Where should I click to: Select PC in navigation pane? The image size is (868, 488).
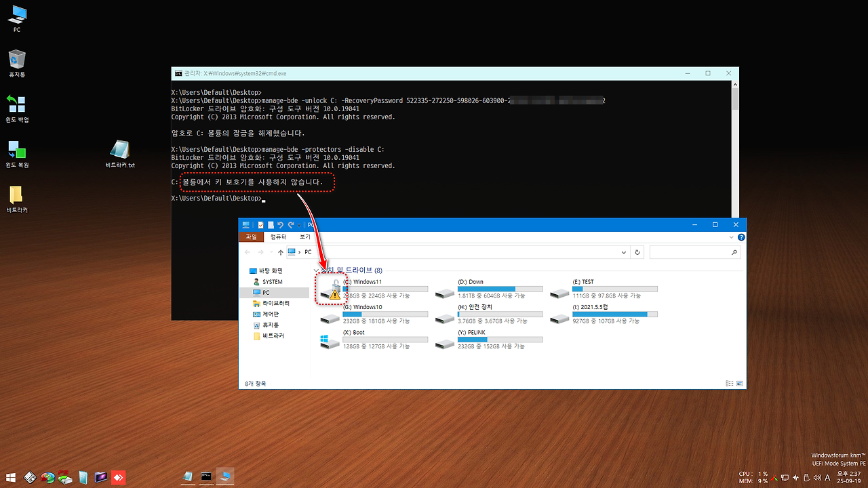click(275, 292)
